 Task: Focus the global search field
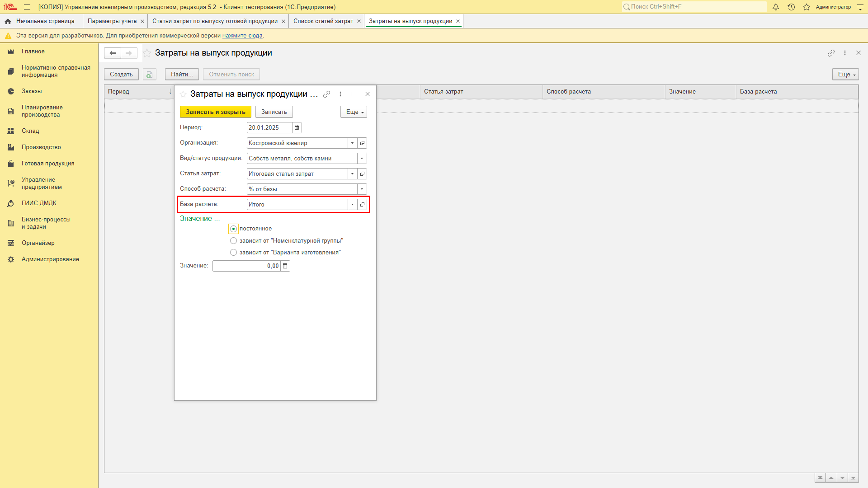pos(694,7)
